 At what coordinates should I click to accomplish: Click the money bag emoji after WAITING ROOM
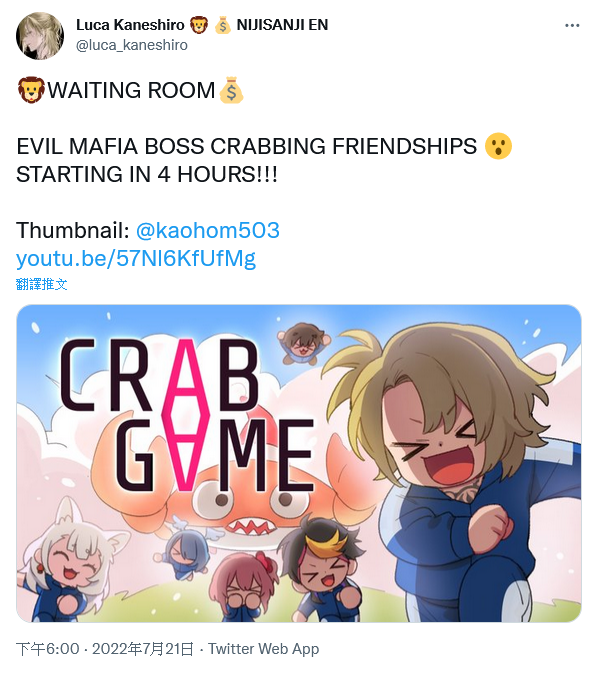pyautogui.click(x=231, y=90)
